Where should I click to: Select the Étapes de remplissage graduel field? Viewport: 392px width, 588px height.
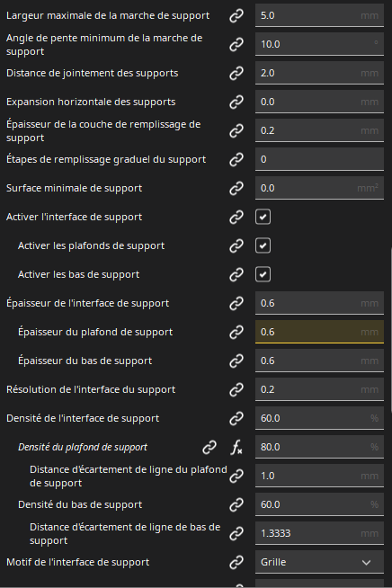[x=319, y=159]
